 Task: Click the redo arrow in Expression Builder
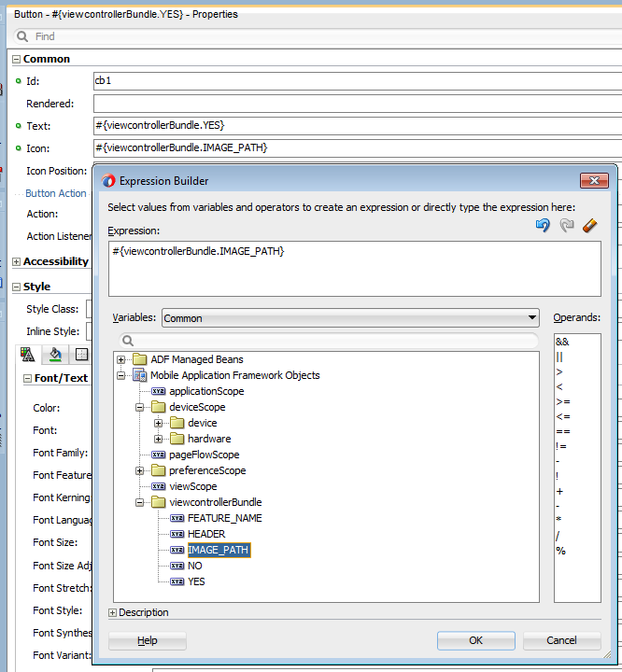pos(567,225)
